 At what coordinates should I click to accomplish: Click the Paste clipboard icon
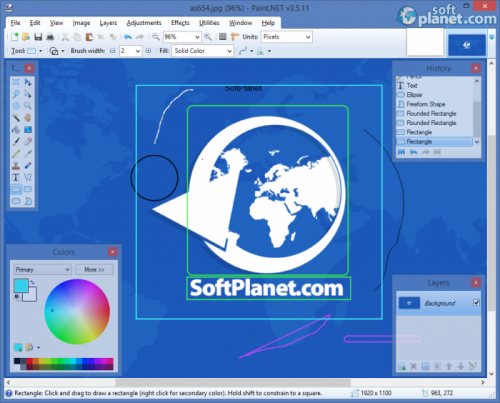point(89,37)
